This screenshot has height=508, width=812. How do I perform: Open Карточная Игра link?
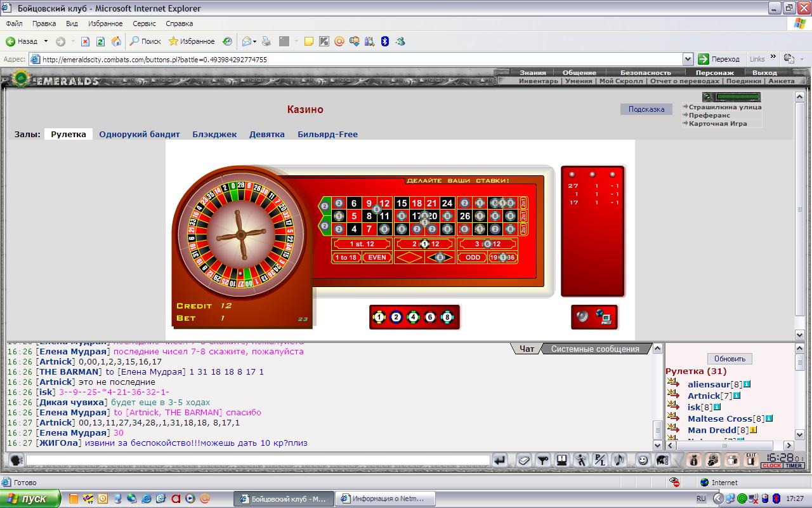tap(717, 123)
